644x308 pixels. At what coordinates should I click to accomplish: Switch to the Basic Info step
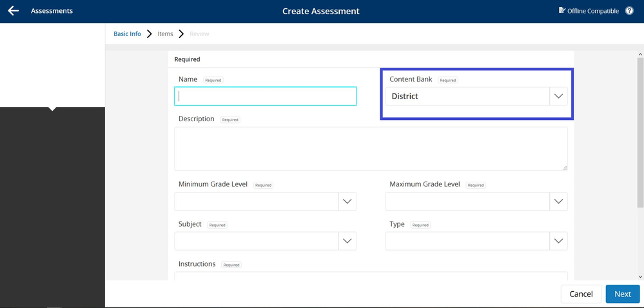click(x=128, y=34)
